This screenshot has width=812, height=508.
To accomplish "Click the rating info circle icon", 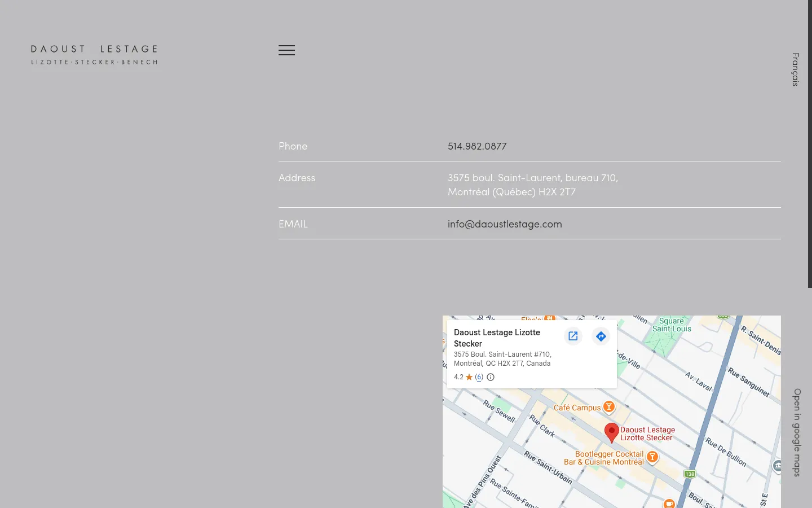I will click(x=491, y=377).
